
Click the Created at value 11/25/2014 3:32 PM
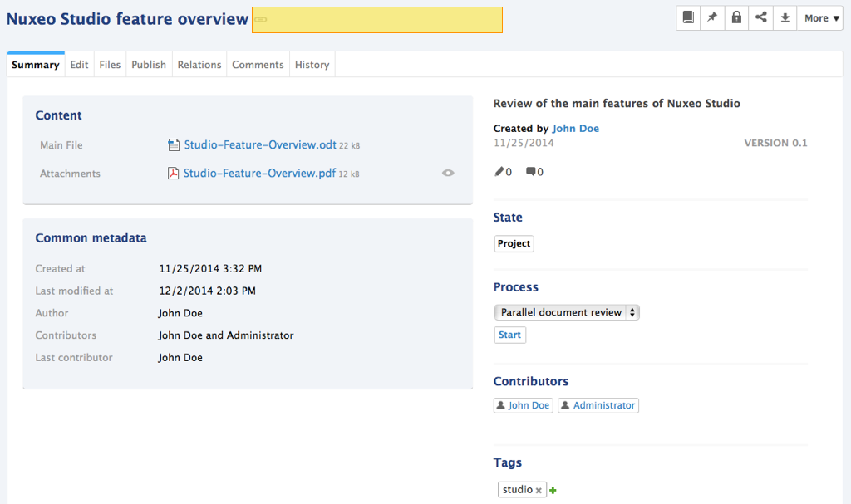210,268
